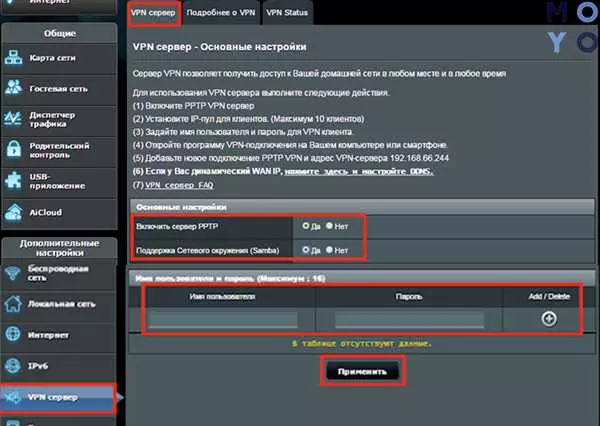Switch to the Подробнее о VPN tab
This screenshot has width=600, height=426.
(221, 13)
